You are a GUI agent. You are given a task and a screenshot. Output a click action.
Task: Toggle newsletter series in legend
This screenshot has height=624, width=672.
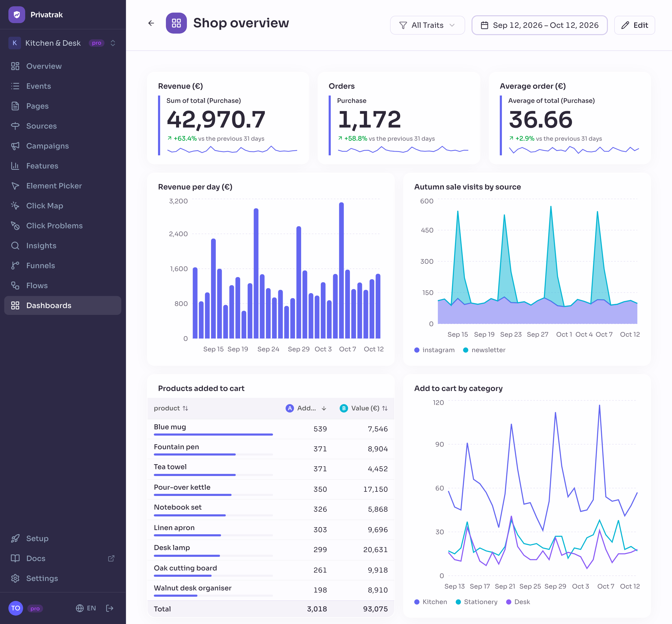(x=484, y=350)
